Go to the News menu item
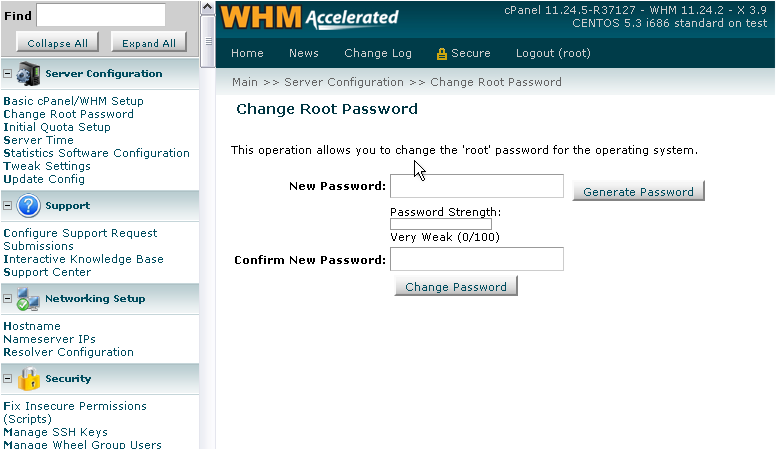 pos(303,53)
